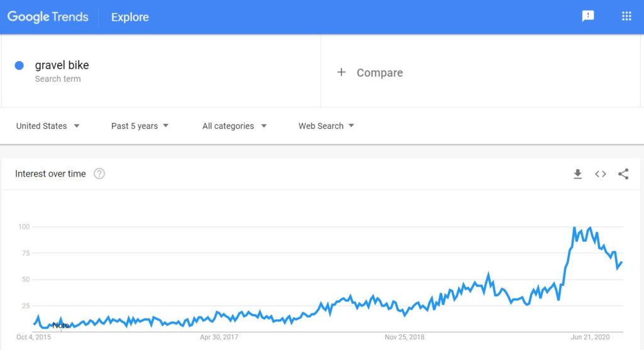Open the Past 5 years dropdown
The width and height of the screenshot is (644, 350).
pos(140,126)
